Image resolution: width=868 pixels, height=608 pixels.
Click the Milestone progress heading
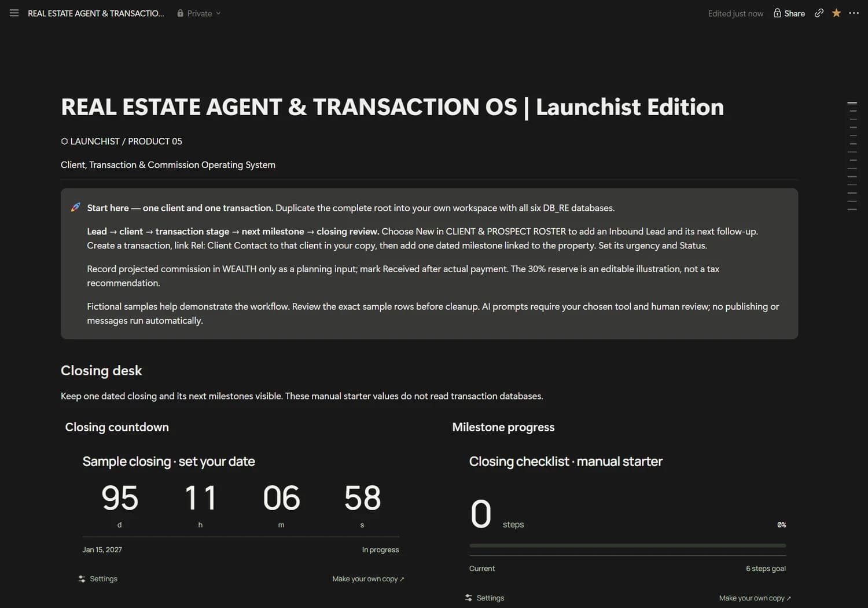[503, 427]
